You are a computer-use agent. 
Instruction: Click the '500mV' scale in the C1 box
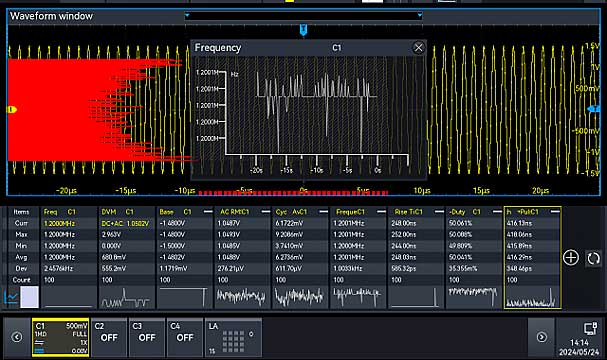tap(77, 326)
